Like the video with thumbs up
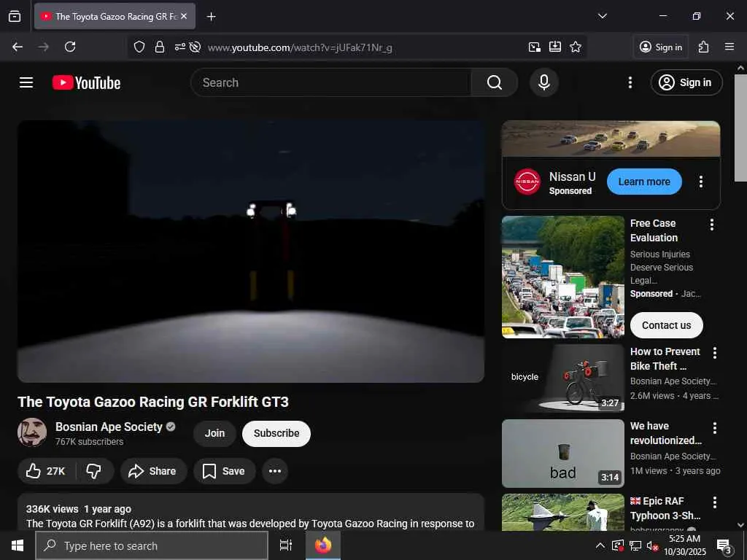 [46, 471]
